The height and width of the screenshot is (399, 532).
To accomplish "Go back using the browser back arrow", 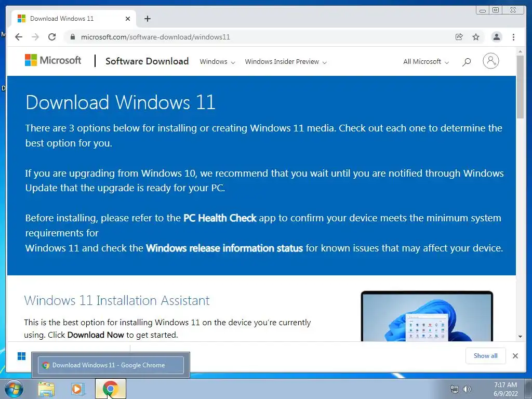I will click(x=19, y=37).
